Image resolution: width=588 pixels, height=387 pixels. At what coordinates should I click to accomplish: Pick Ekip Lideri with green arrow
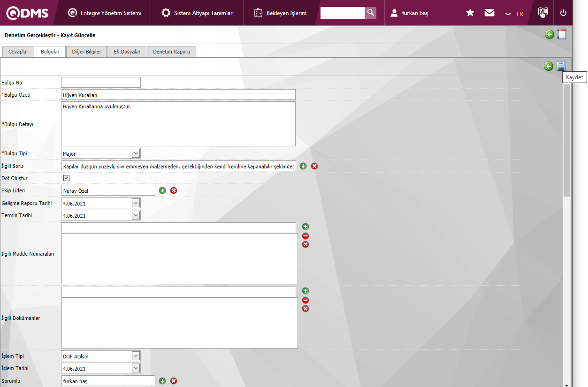[162, 190]
